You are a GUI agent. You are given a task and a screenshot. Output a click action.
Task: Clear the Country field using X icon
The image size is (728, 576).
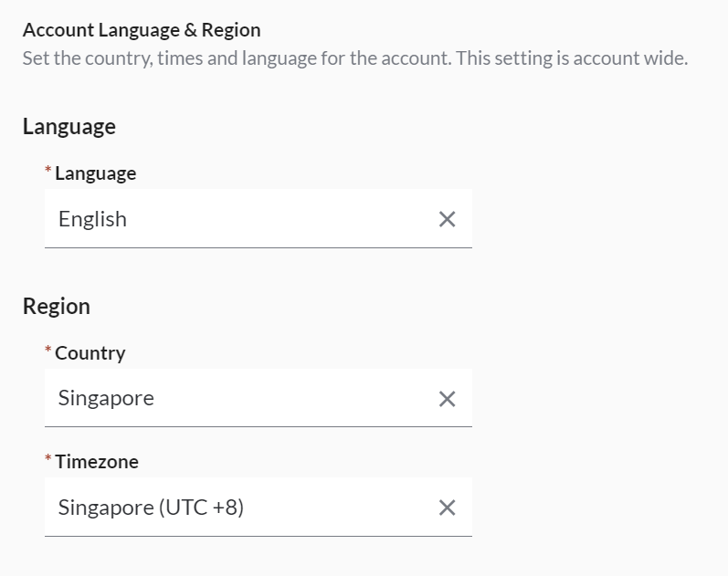coord(447,399)
